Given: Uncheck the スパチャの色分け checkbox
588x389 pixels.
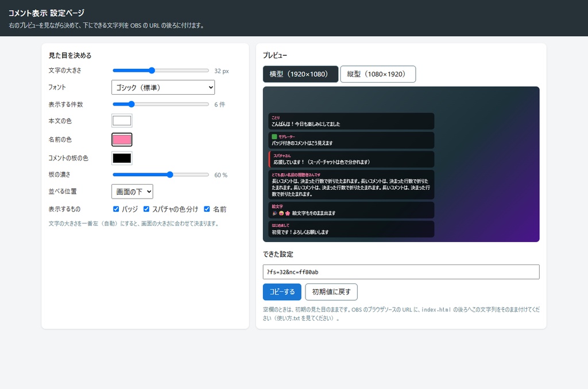Looking at the screenshot, I should pyautogui.click(x=146, y=209).
